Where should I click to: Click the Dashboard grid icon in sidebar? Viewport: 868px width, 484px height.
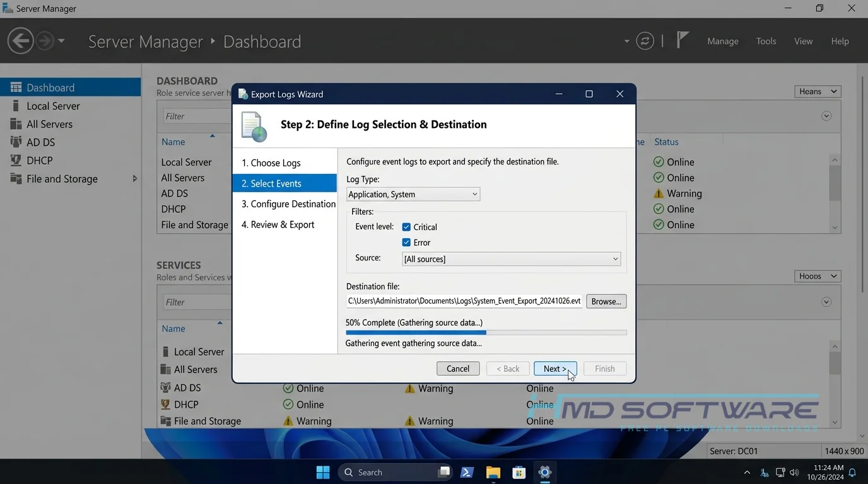16,88
